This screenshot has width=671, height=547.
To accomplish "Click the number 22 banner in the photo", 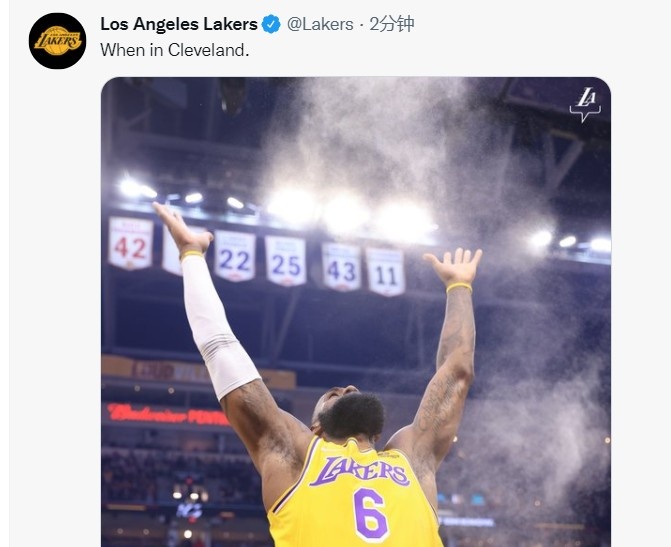I will click(x=235, y=256).
